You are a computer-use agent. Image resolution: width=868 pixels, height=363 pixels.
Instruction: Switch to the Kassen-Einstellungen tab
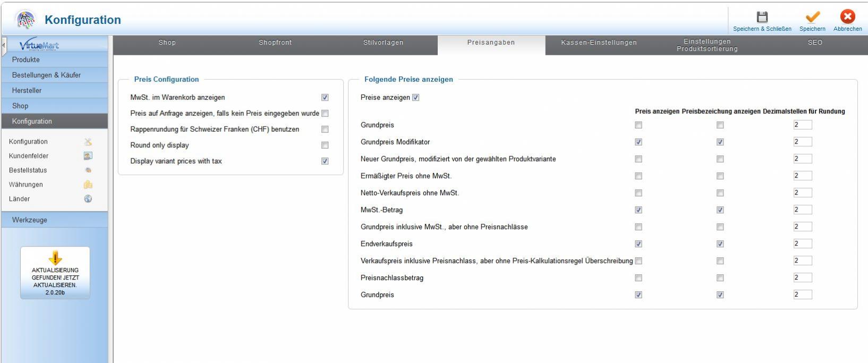599,43
